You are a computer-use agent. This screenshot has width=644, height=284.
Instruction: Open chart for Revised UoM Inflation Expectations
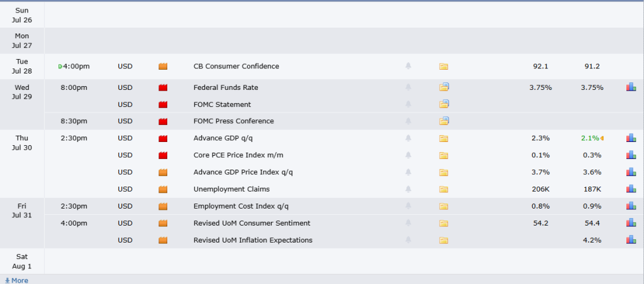coord(631,239)
